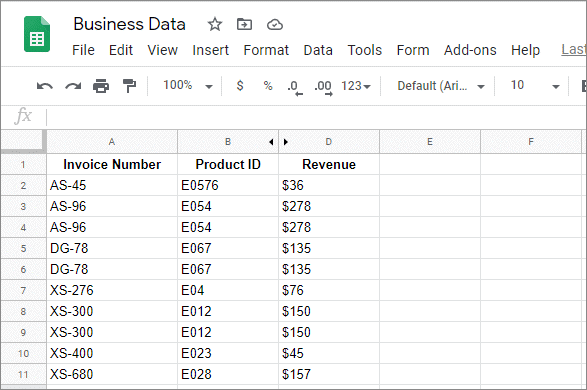
Task: Open the View menu
Action: point(162,50)
